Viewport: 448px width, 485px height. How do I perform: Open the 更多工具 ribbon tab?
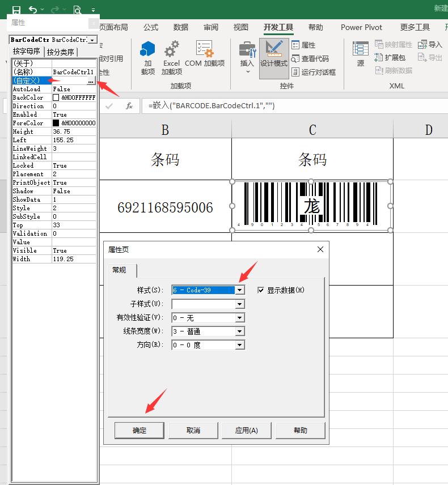[x=415, y=27]
